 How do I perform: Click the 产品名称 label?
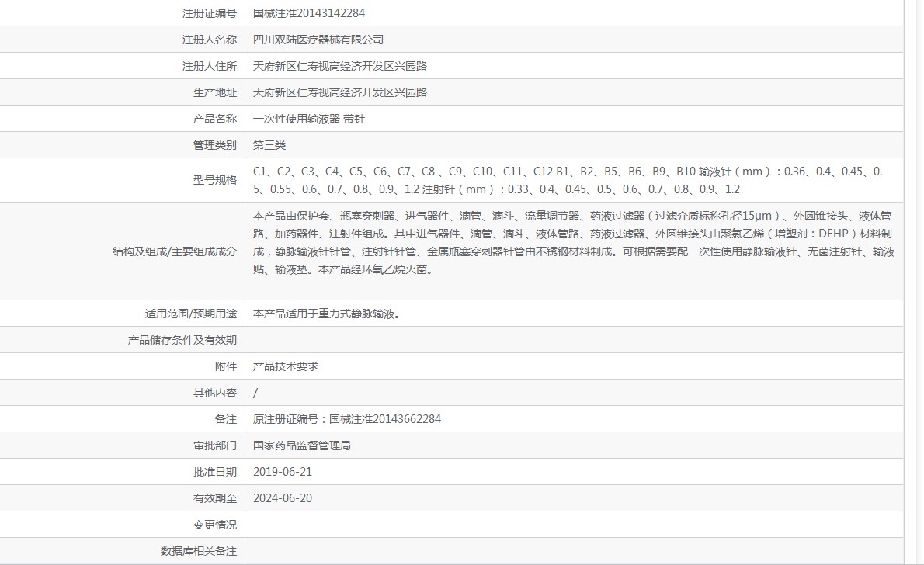pos(214,119)
